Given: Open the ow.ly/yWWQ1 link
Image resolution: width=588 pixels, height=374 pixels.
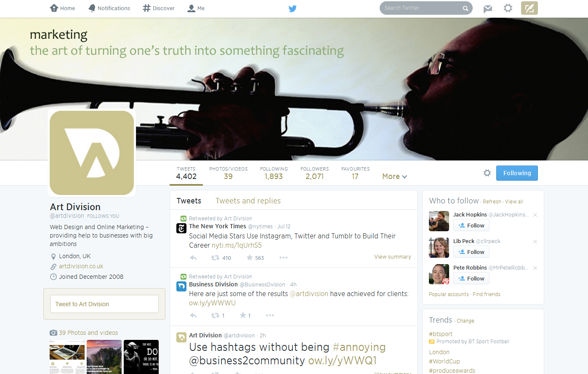Looking at the screenshot, I should click(342, 361).
